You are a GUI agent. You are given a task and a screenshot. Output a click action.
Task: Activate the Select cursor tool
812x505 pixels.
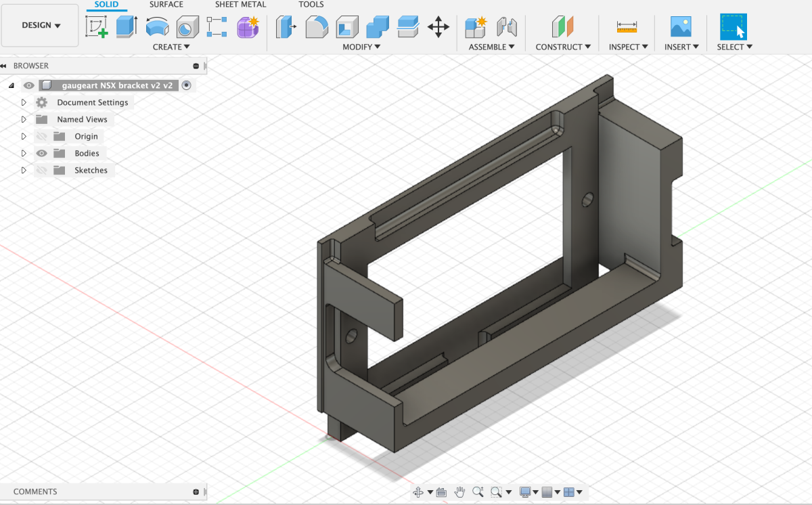[734, 27]
